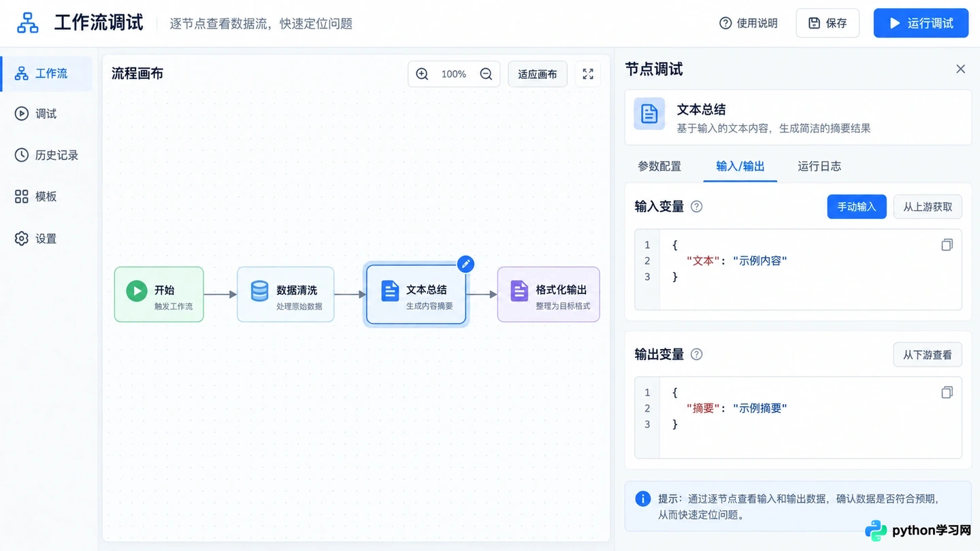Click the document icon beside 文本总结 header
Image resolution: width=980 pixels, height=551 pixels.
649,114
